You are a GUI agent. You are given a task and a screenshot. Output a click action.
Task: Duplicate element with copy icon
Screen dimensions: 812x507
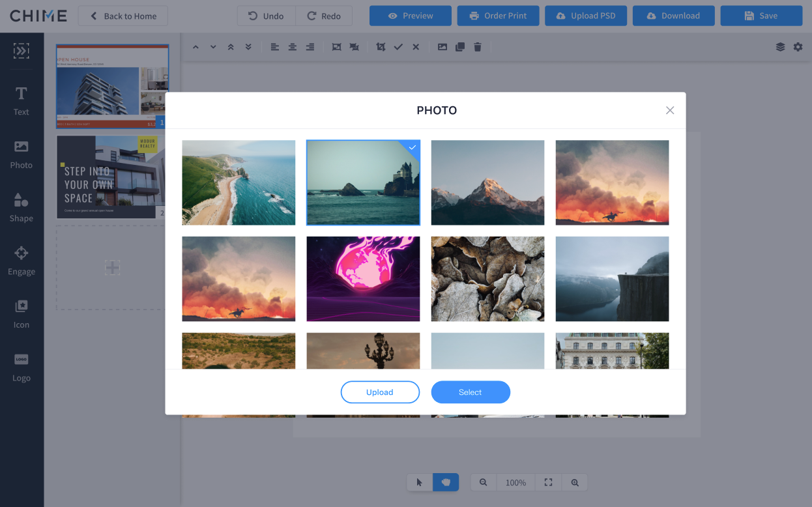(460, 47)
